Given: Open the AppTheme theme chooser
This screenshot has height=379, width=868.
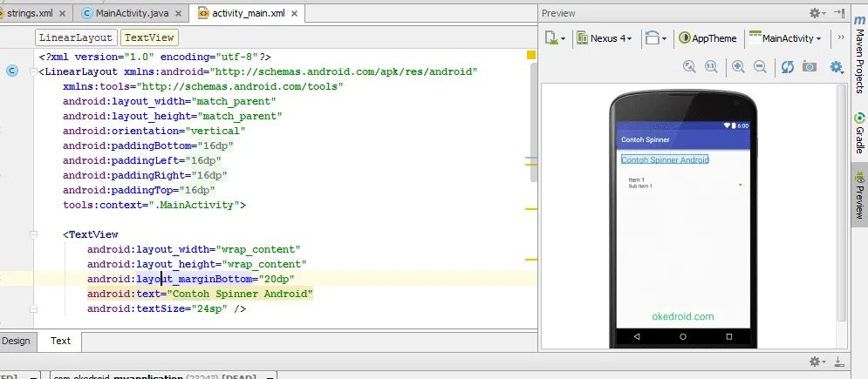Looking at the screenshot, I should point(707,38).
